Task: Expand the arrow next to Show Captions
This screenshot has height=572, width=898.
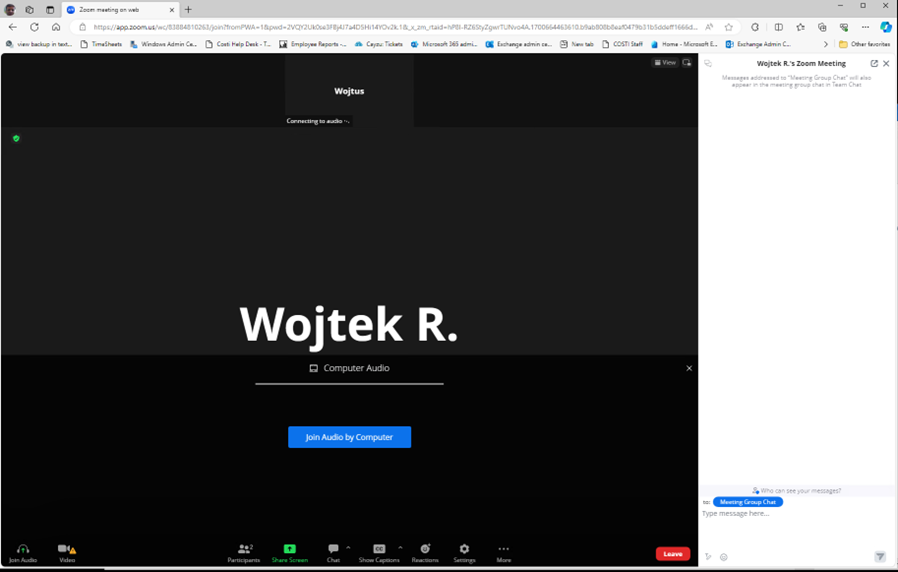Action: [400, 547]
